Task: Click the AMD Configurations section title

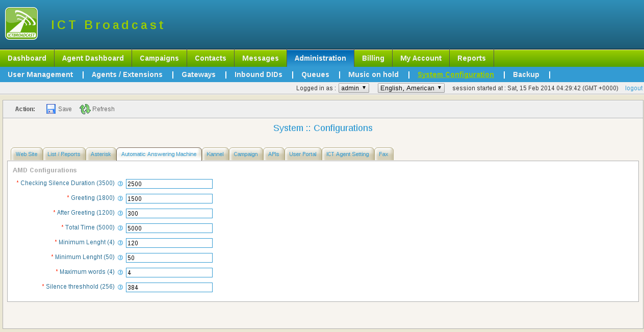Action: 45,170
